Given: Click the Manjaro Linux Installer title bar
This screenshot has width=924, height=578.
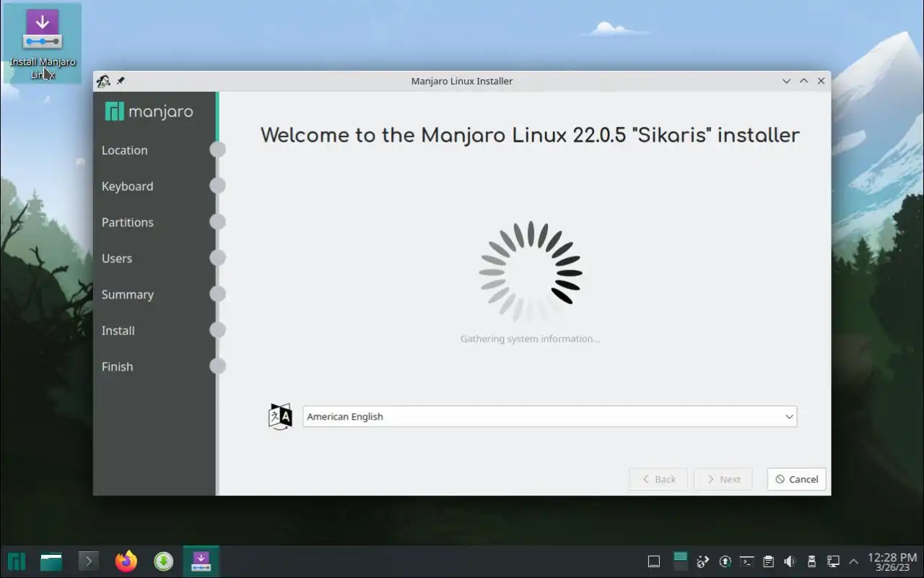Looking at the screenshot, I should 462,81.
